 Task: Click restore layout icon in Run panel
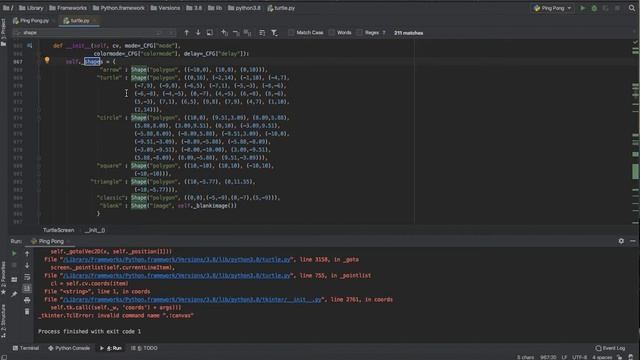[x=14, y=280]
